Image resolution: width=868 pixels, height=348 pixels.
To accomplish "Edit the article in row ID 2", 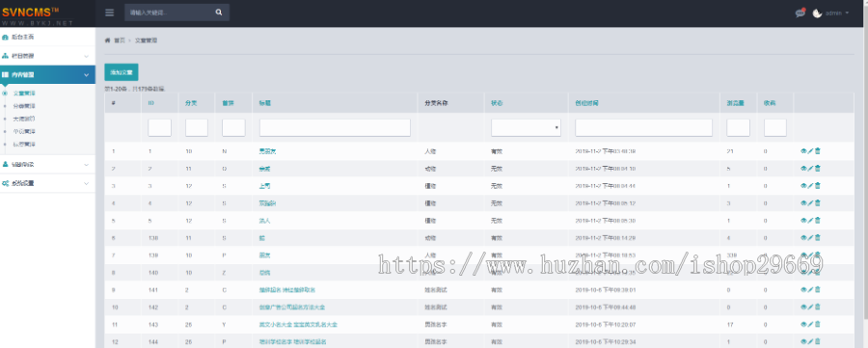I will (810, 168).
